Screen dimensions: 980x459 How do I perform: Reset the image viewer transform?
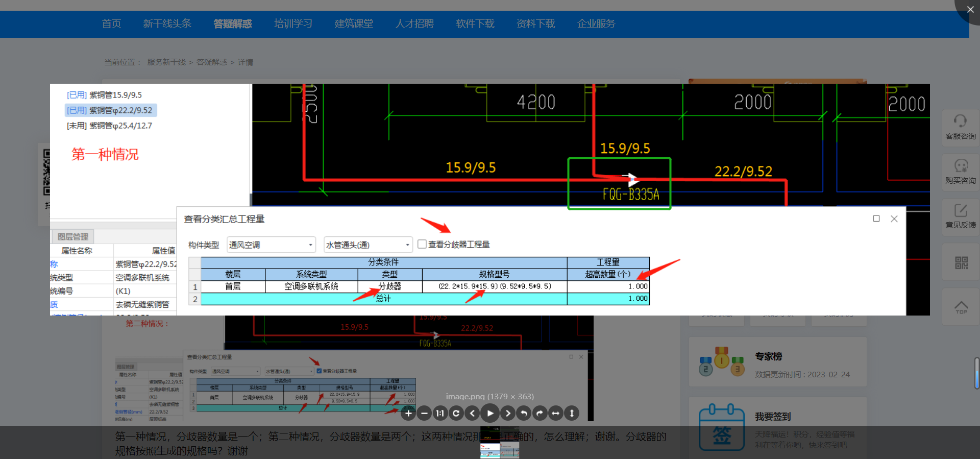click(x=456, y=413)
